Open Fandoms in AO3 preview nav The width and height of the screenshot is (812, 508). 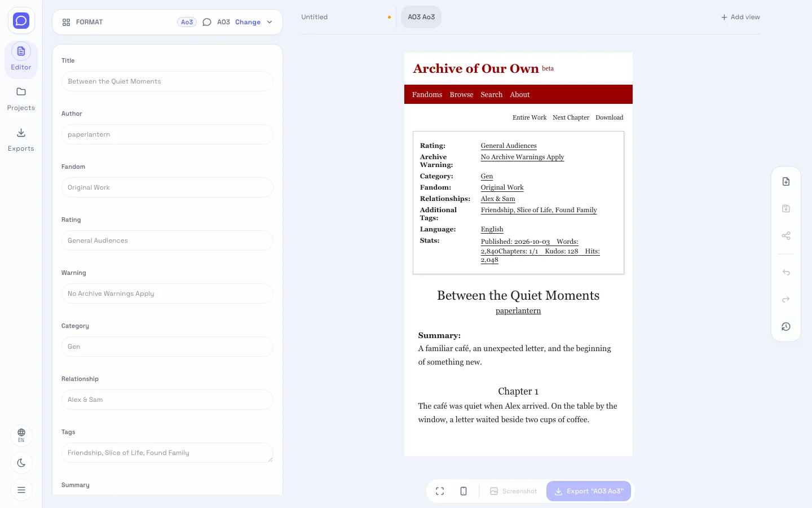point(427,94)
